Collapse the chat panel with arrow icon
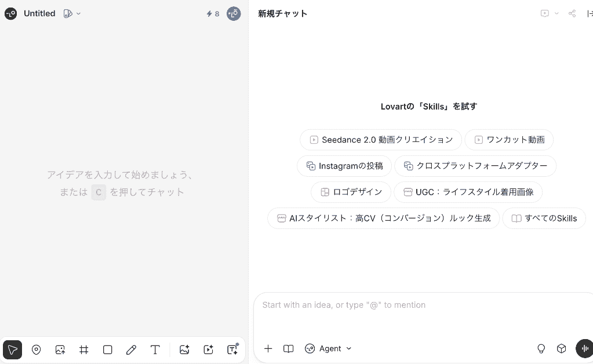This screenshot has height=364, width=593. coord(590,13)
